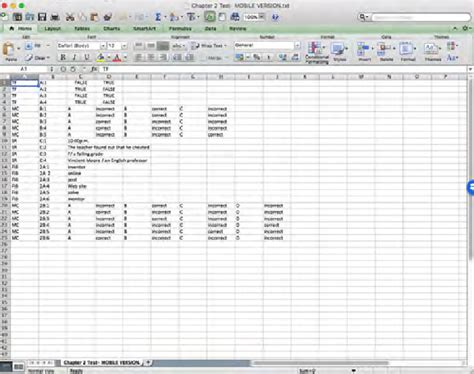Click the Name Box showing A1

(24, 69)
